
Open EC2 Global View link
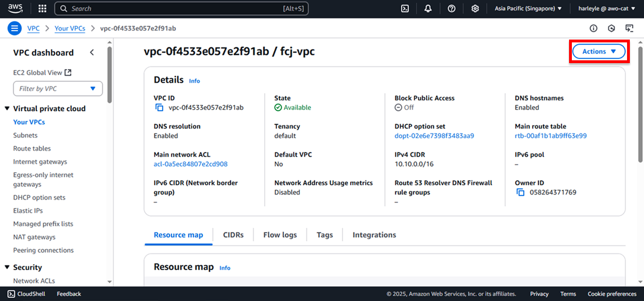42,73
